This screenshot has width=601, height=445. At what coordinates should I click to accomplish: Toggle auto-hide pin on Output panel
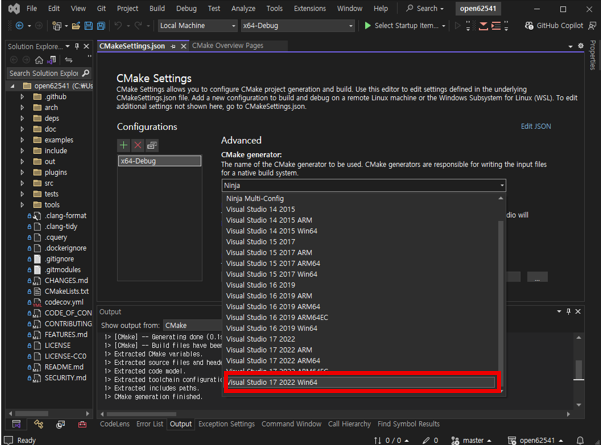[568, 312]
